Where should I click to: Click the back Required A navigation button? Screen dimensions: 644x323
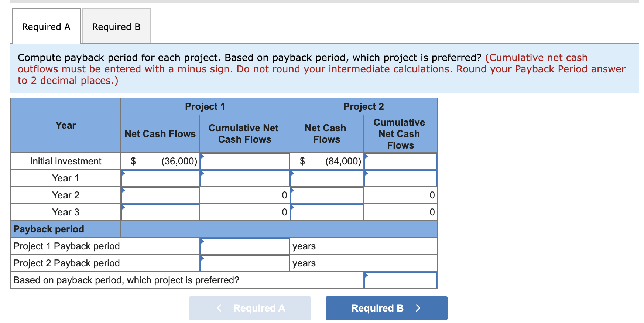pos(250,308)
